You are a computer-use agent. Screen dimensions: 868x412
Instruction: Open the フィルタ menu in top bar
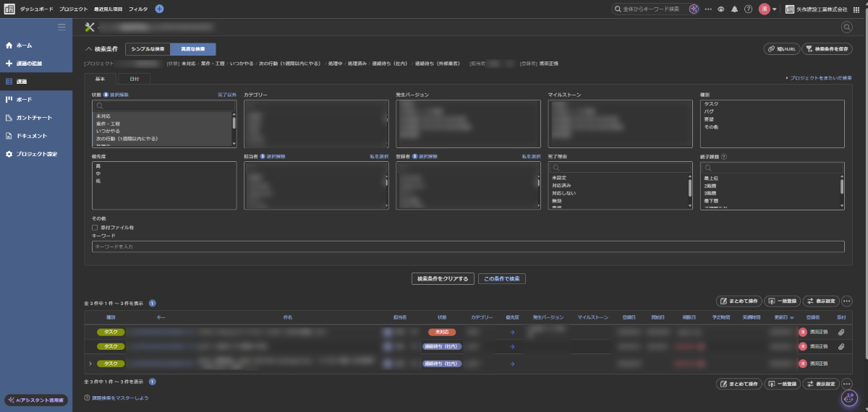138,9
